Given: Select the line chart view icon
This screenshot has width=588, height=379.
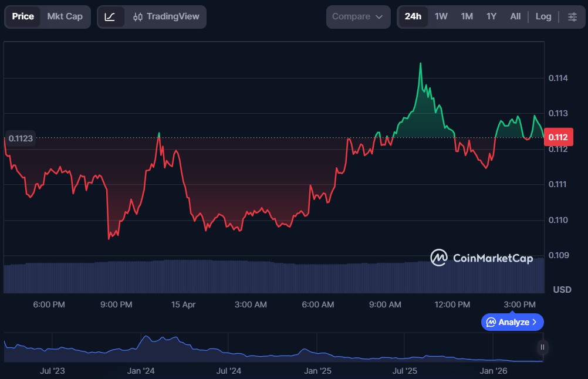Looking at the screenshot, I should click(x=110, y=16).
